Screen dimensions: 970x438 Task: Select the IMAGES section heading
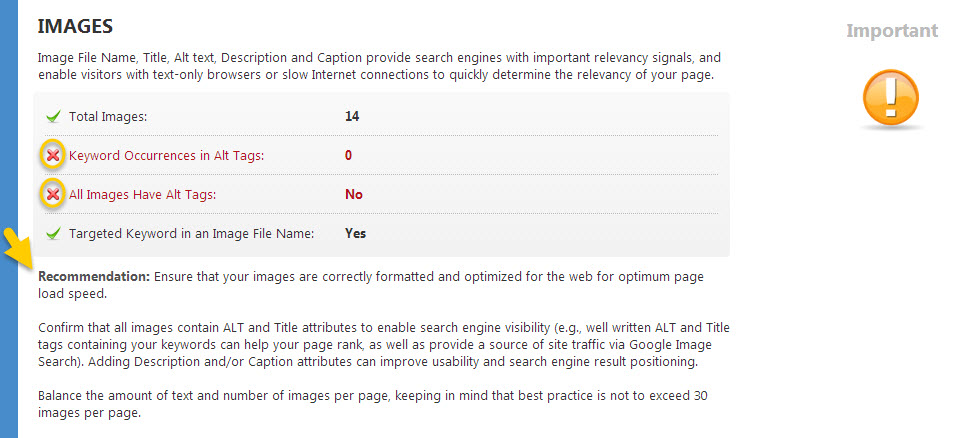point(75,25)
